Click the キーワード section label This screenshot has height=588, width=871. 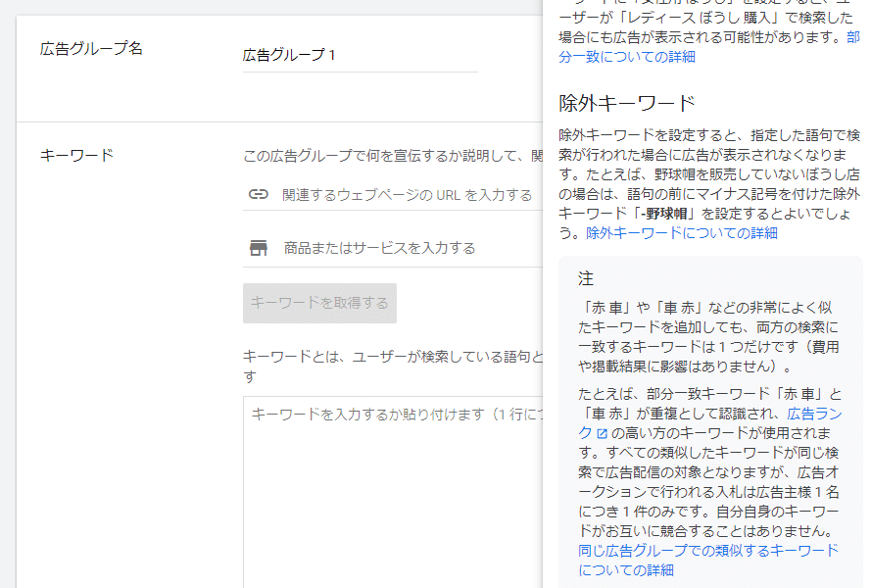(76, 155)
